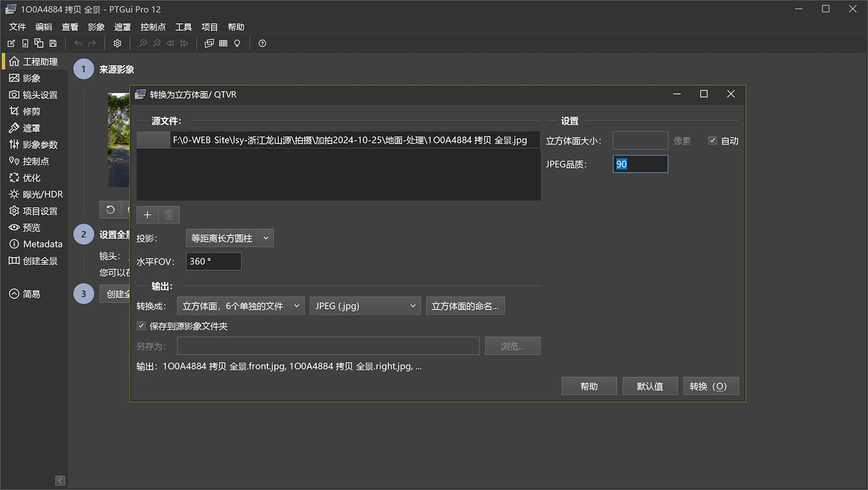Screen dimensions: 868x490
Task: Click the 转换 (O) convert button
Action: point(711,386)
